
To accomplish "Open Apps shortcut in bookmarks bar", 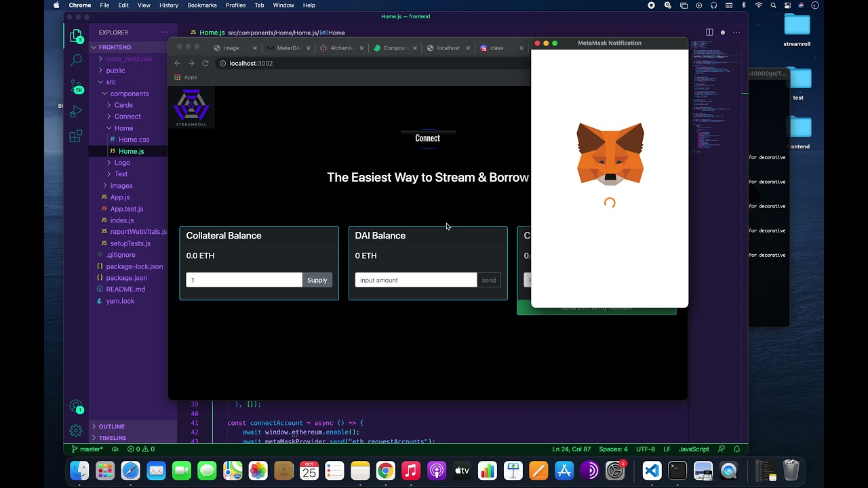I will [185, 77].
